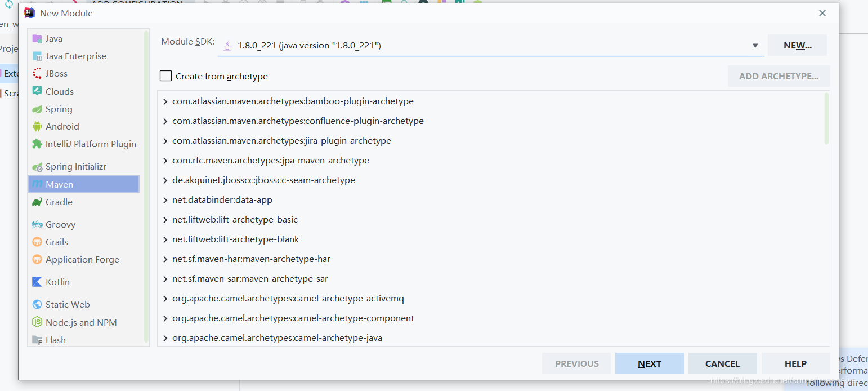The height and width of the screenshot is (391, 868).
Task: Click the PREVIOUS button
Action: click(x=576, y=363)
